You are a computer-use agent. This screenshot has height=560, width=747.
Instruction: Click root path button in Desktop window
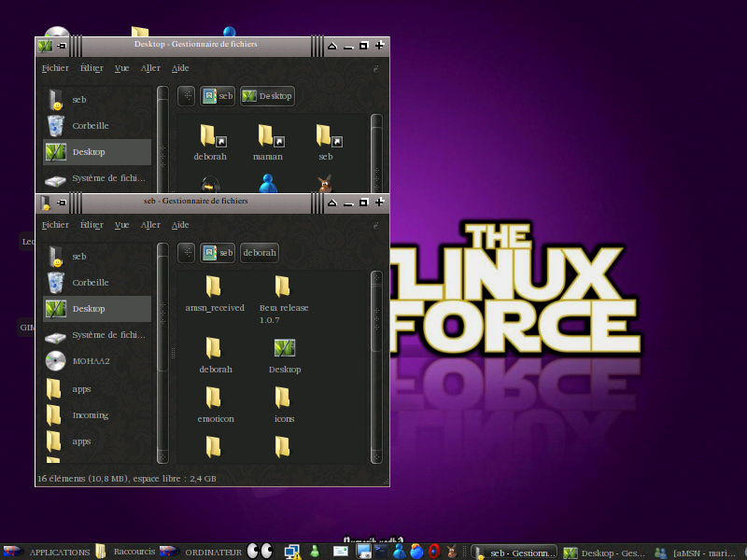[186, 96]
